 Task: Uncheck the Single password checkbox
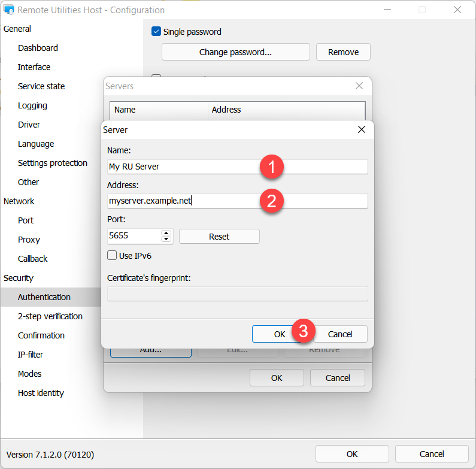(x=156, y=32)
